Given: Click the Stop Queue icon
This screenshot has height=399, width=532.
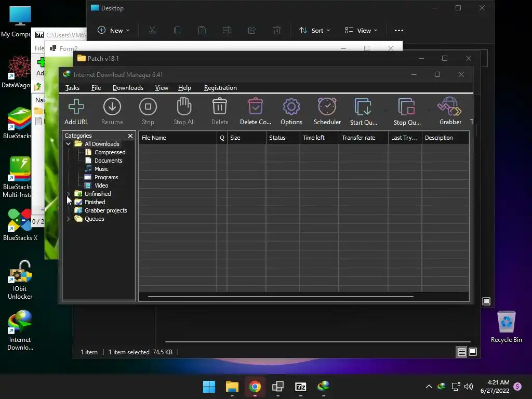Looking at the screenshot, I should 407,111.
